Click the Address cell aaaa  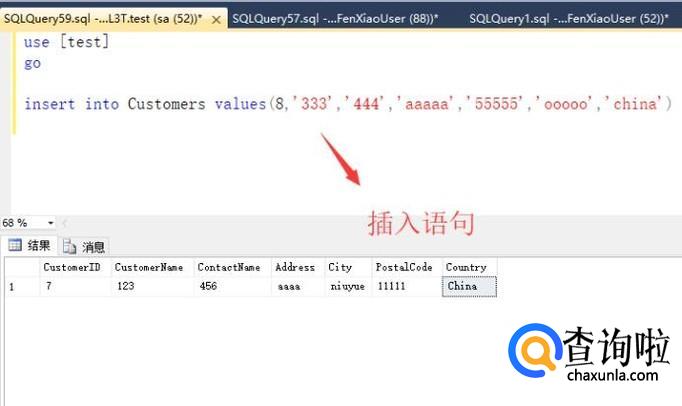point(298,286)
